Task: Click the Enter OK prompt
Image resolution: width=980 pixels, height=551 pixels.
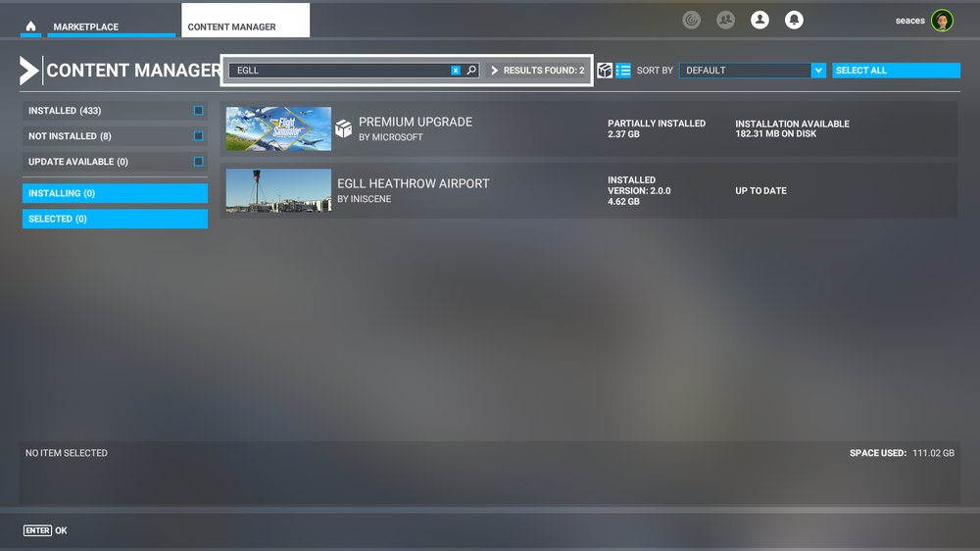Action: coord(45,530)
